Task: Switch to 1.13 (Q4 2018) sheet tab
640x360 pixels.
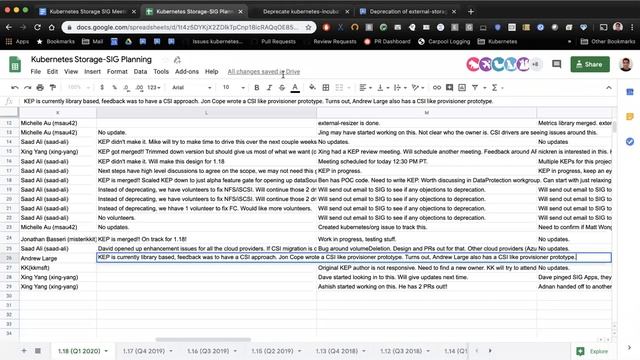Action: point(337,351)
